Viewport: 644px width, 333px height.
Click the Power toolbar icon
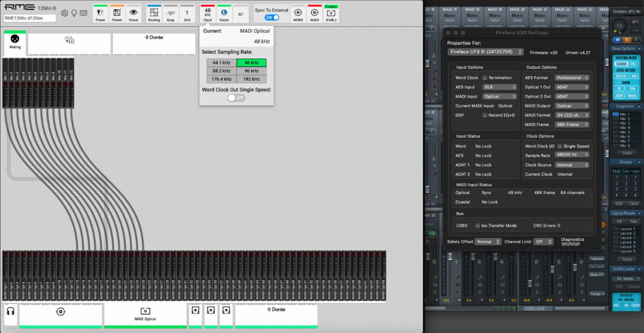[100, 14]
